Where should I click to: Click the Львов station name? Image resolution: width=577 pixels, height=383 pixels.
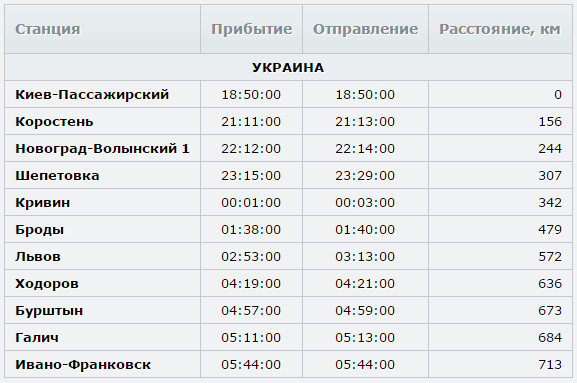[38, 256]
